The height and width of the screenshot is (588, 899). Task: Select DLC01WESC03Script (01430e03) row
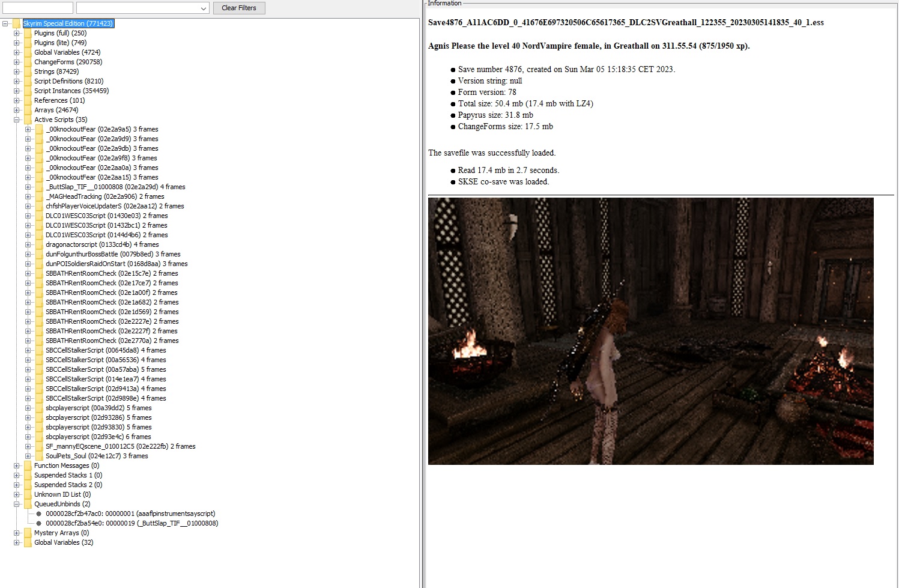[107, 216]
